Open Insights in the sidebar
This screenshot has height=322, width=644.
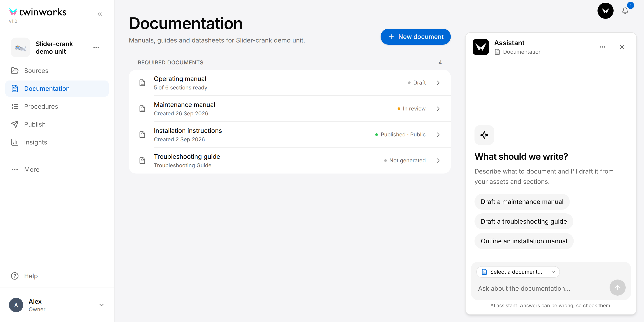click(57, 142)
